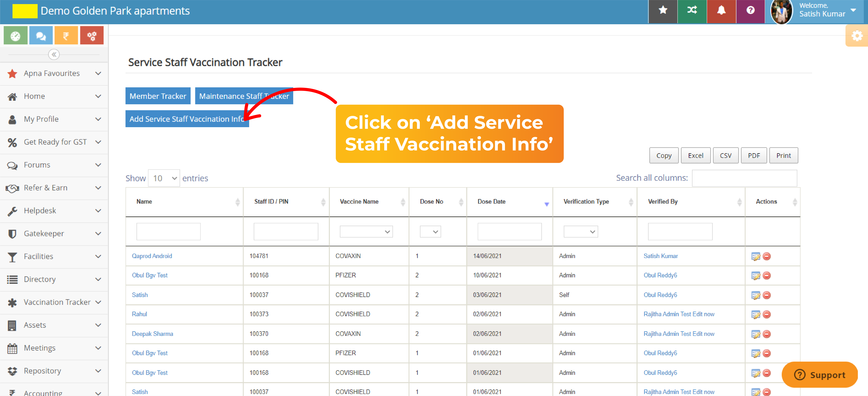The width and height of the screenshot is (868, 396).
Task: Edit Qaprod Android vaccination record
Action: tap(756, 257)
